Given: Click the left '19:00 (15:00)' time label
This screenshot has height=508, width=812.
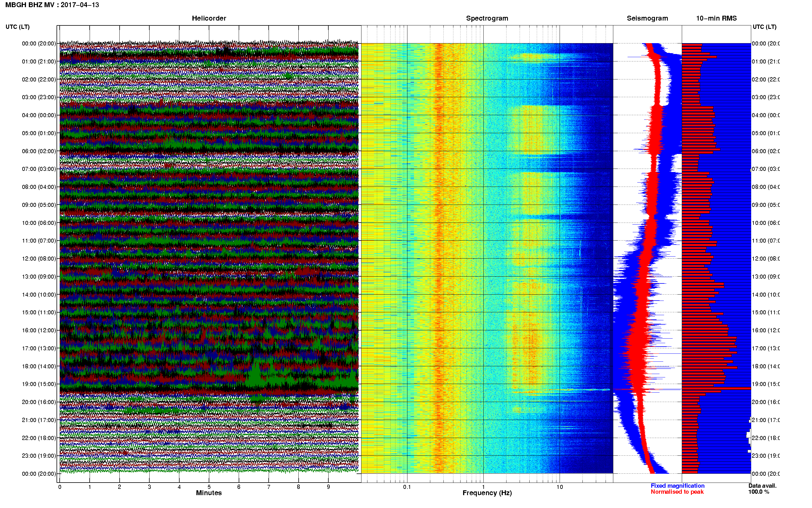Looking at the screenshot, I should tap(39, 384).
